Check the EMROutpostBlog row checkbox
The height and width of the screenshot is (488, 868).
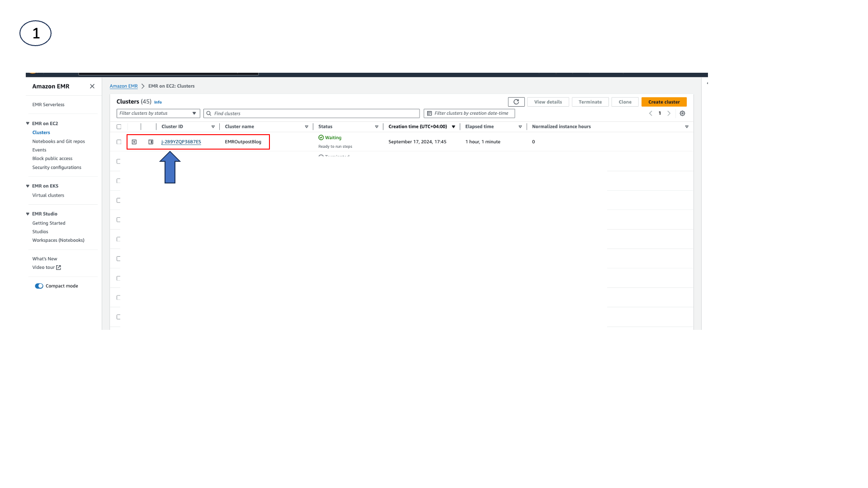coord(119,142)
